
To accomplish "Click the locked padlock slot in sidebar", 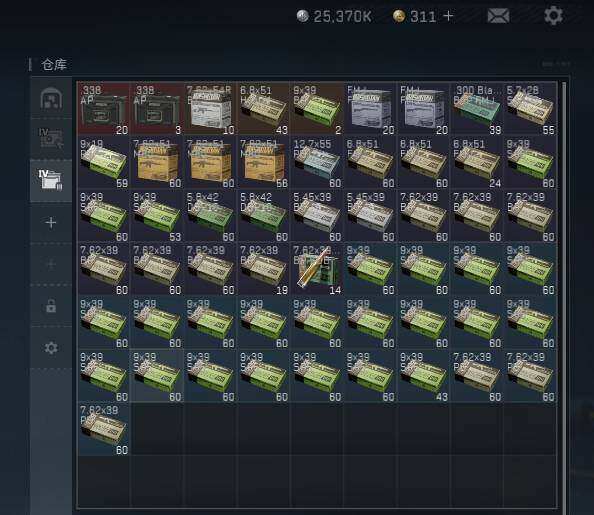I will (51, 305).
